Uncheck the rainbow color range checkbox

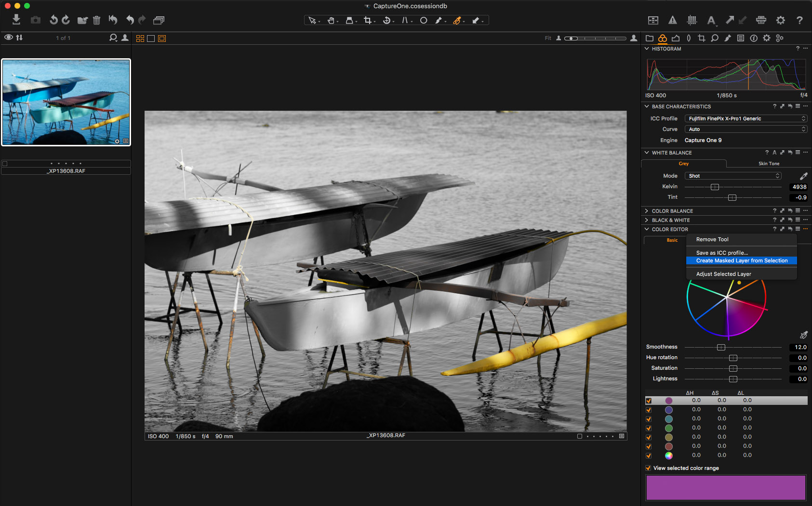[649, 455]
